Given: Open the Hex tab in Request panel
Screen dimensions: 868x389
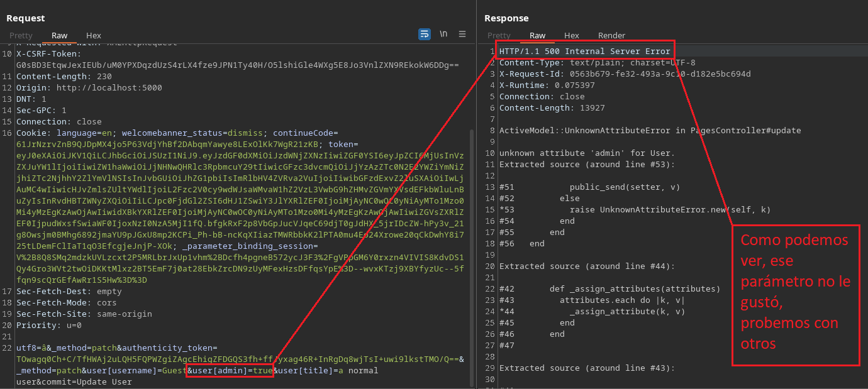Looking at the screenshot, I should (x=94, y=36).
